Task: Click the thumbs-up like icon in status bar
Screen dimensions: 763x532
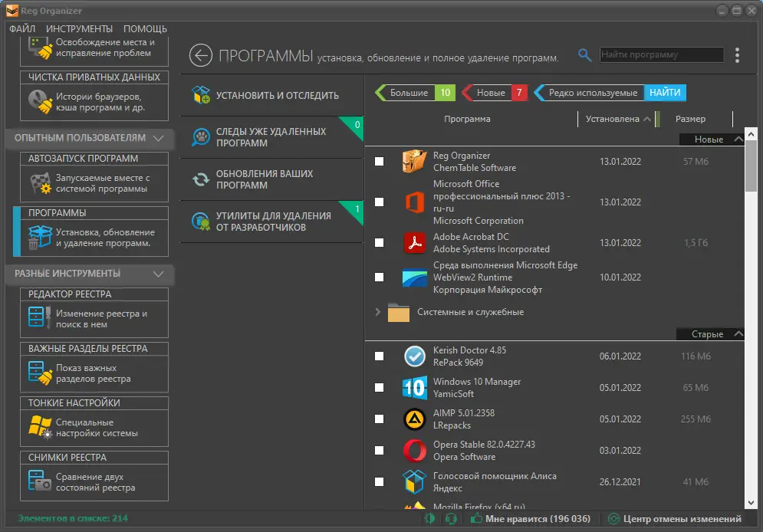Action: coord(476,518)
